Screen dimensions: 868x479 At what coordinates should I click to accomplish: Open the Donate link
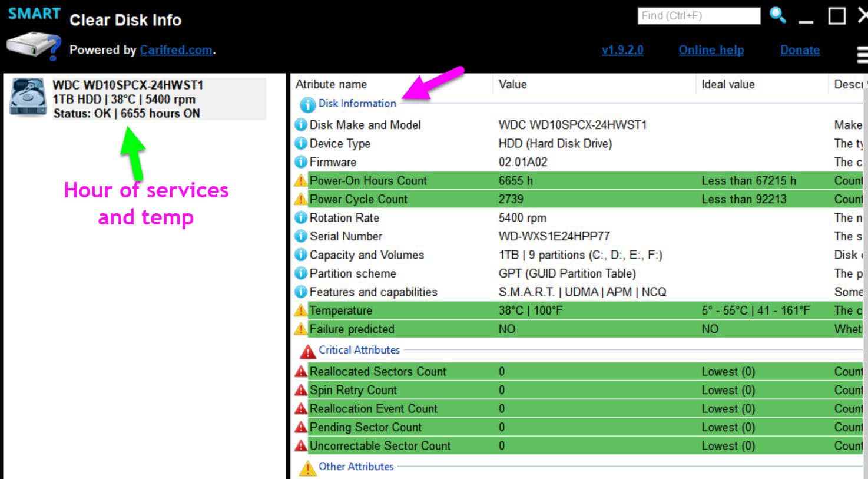(x=800, y=50)
